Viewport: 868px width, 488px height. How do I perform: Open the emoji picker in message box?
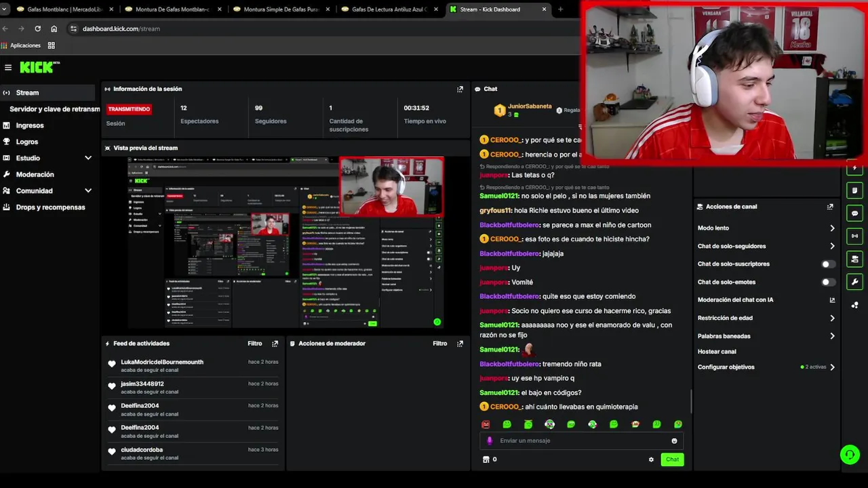point(674,441)
